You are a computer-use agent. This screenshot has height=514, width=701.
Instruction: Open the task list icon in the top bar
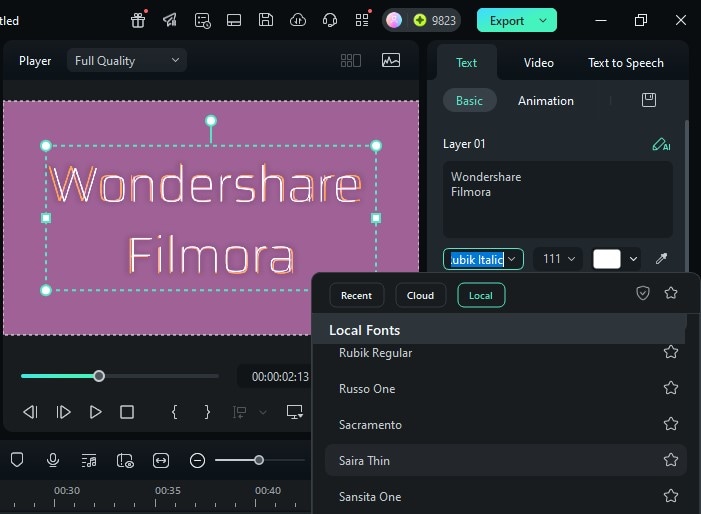[202, 20]
